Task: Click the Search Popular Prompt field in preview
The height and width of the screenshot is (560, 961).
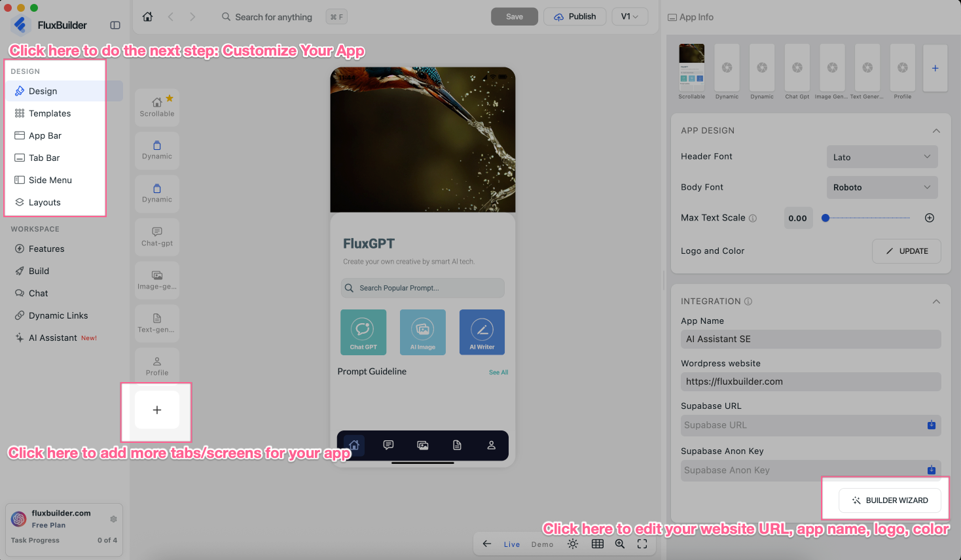Action: (x=423, y=288)
